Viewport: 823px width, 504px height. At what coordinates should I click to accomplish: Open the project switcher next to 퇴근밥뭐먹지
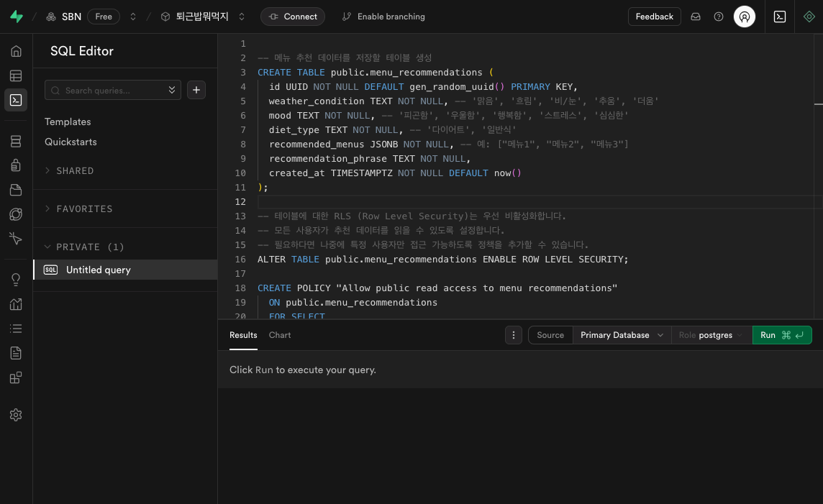pos(242,17)
